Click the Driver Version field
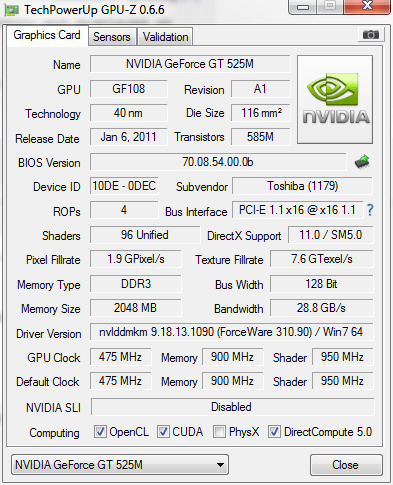393x485 pixels. (x=231, y=332)
